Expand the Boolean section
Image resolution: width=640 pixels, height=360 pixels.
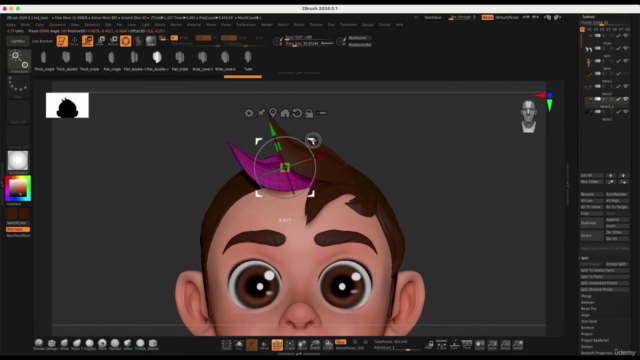(588, 302)
